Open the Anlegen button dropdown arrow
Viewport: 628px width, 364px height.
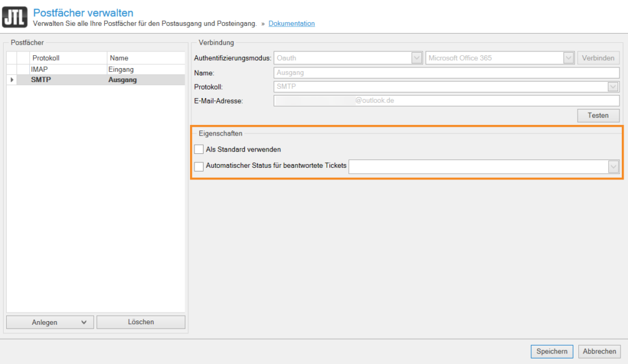coord(84,322)
